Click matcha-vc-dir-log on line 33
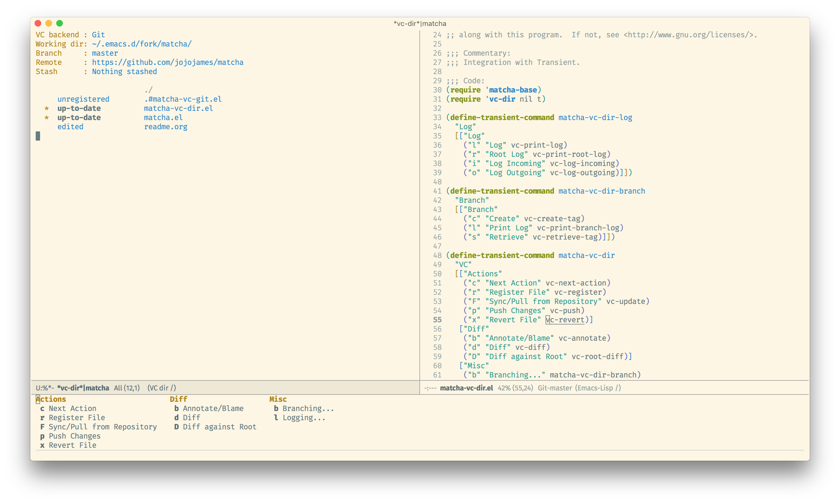Viewport: 840px width, 504px height. point(595,118)
